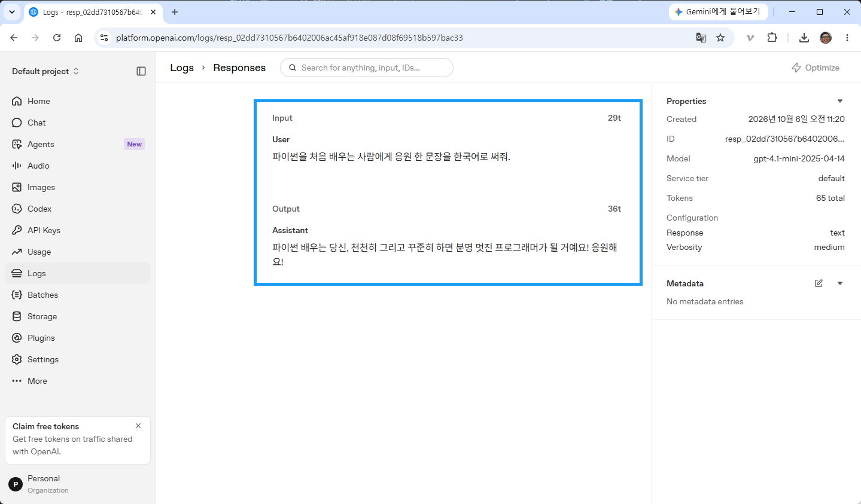The image size is (861, 504).
Task: Click the Gemini ask button
Action: pos(718,12)
